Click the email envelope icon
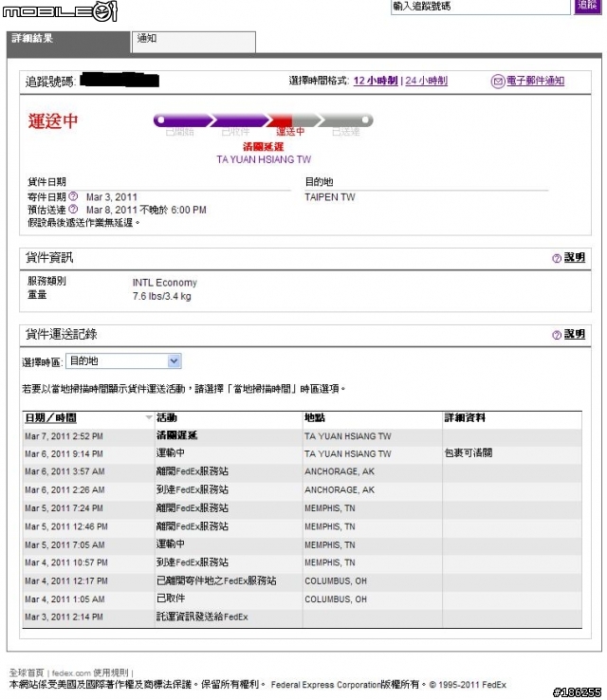This screenshot has height=700, width=607. click(x=498, y=82)
